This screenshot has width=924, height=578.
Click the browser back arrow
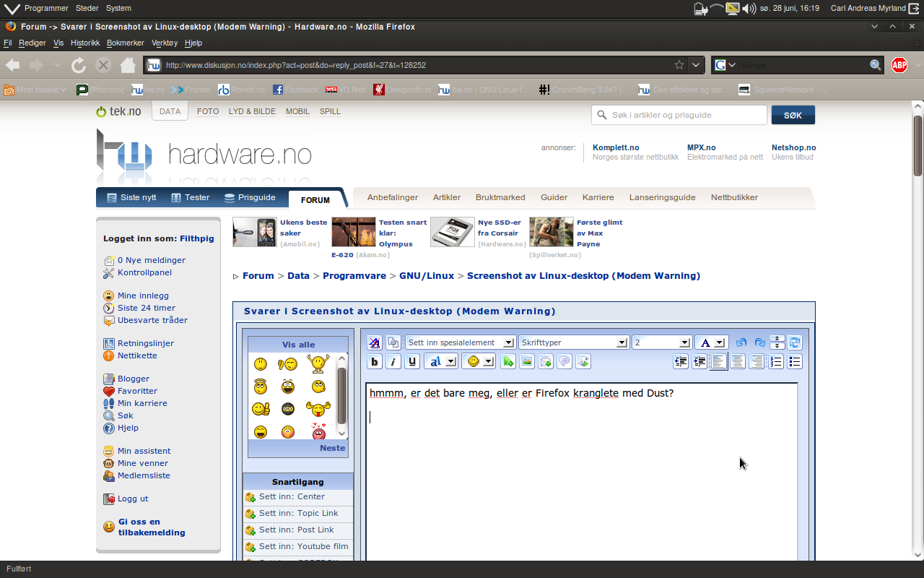(13, 65)
